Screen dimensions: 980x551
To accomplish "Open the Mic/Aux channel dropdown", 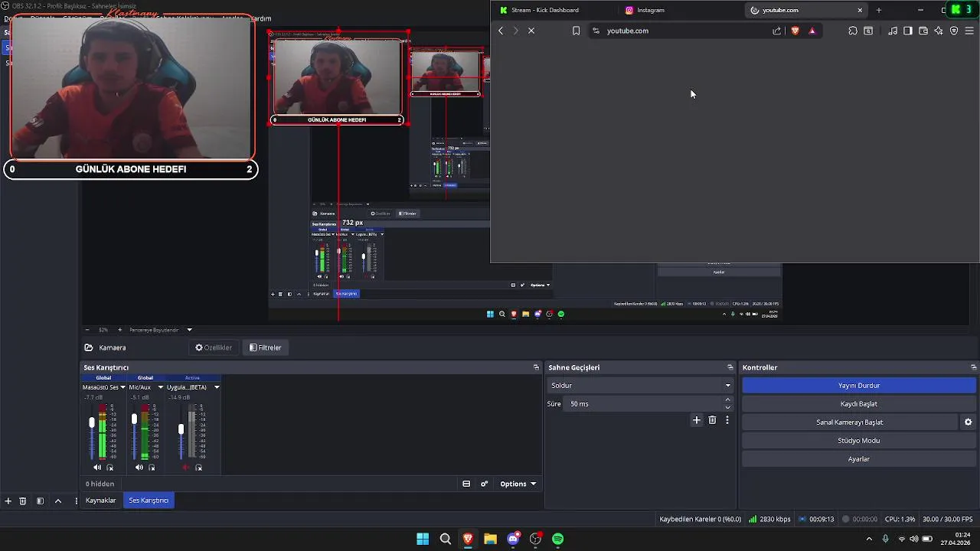I will (161, 387).
